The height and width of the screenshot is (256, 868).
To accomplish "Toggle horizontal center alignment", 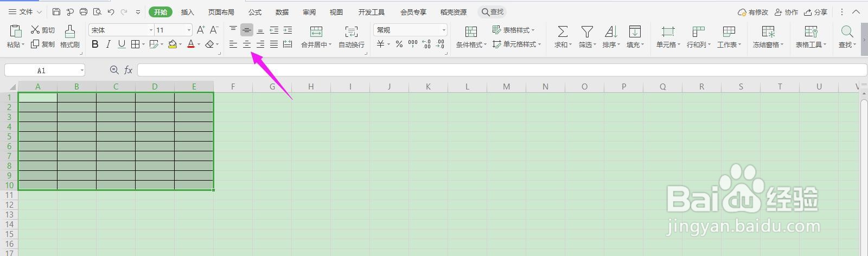I will pyautogui.click(x=247, y=44).
